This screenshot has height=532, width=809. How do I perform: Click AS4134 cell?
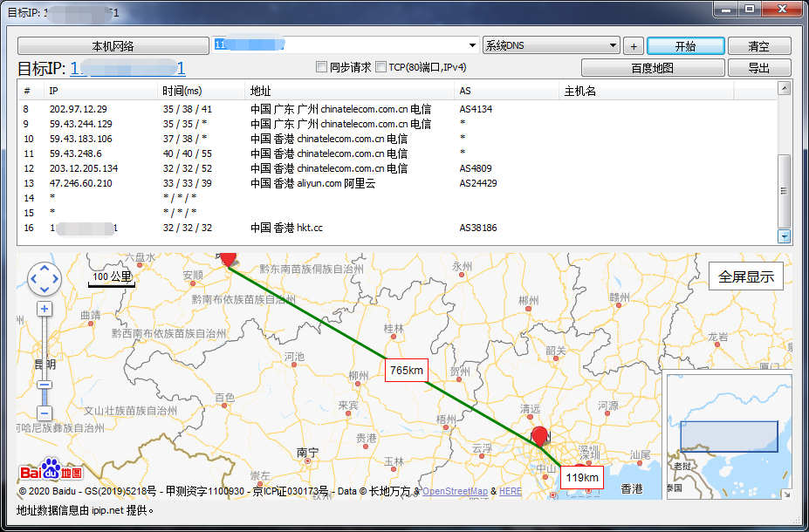476,109
